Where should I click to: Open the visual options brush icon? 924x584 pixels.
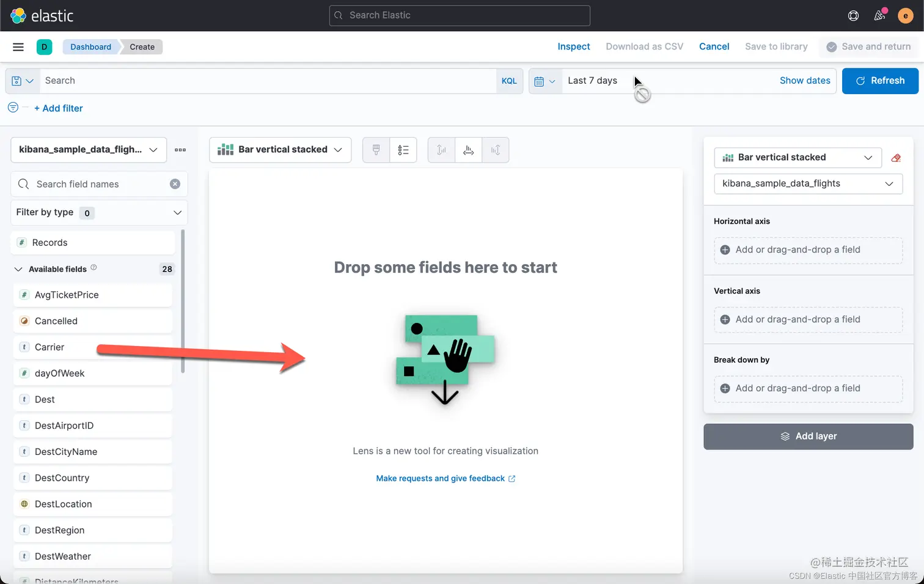(x=376, y=150)
